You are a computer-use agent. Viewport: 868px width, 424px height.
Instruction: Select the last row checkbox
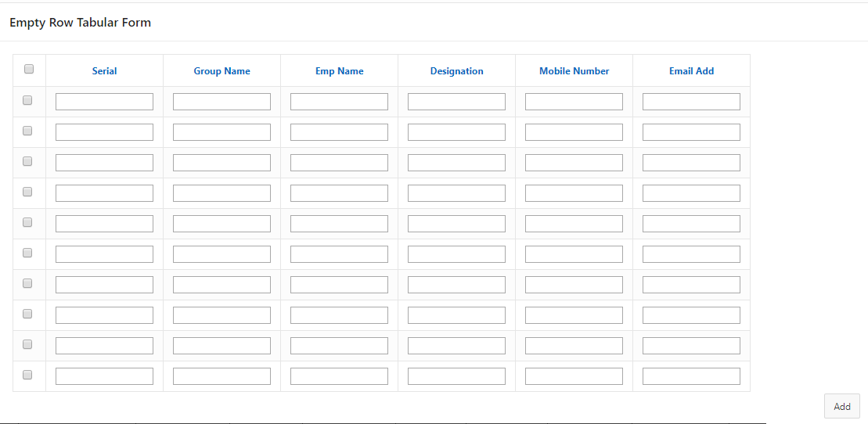27,375
